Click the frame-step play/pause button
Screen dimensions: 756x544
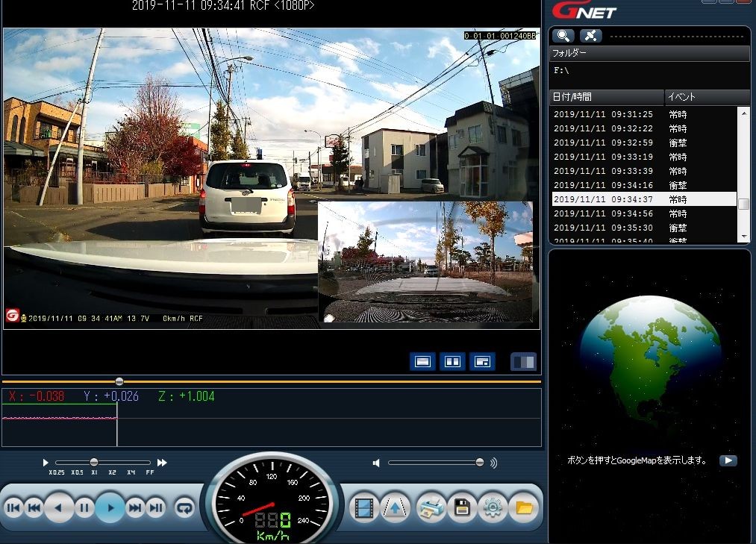156,507
